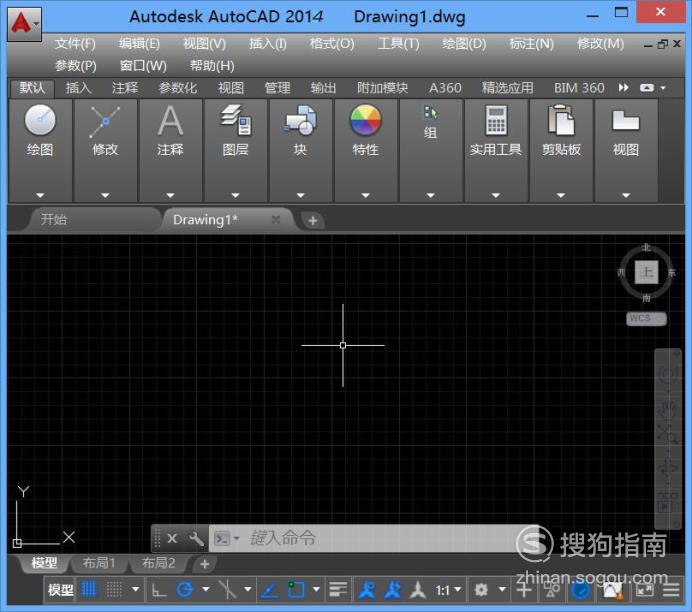Open the status bar customization hamburger icon
The height and width of the screenshot is (612, 692).
pos(671,589)
